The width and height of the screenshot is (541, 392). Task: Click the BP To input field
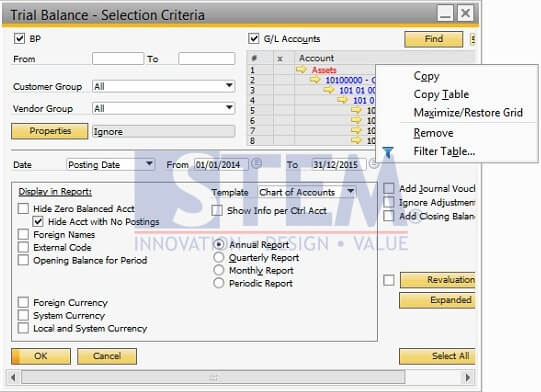coord(207,59)
